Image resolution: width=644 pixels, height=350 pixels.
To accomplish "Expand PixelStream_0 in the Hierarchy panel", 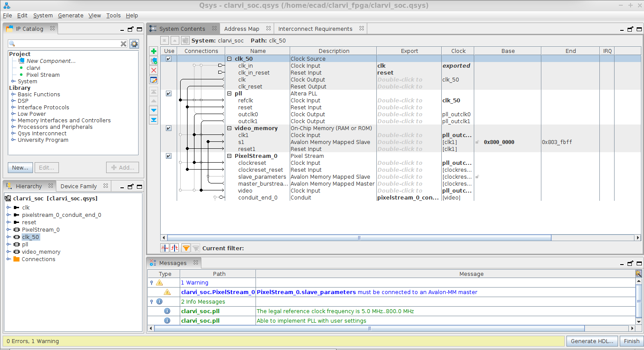I will 8,230.
